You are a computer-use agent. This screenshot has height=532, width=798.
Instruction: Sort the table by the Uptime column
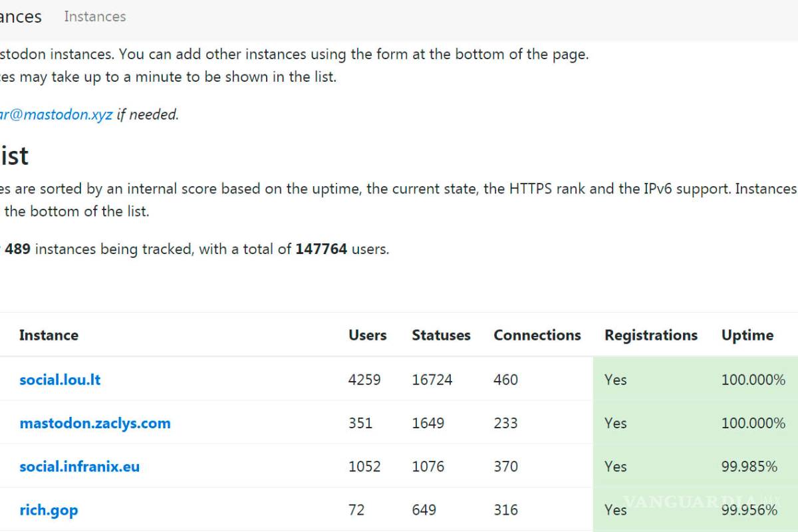[x=747, y=335]
